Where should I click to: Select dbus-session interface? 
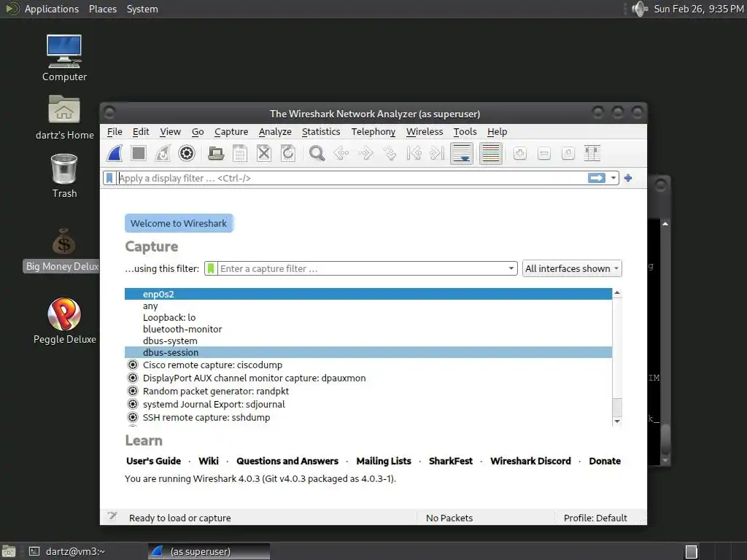click(368, 352)
